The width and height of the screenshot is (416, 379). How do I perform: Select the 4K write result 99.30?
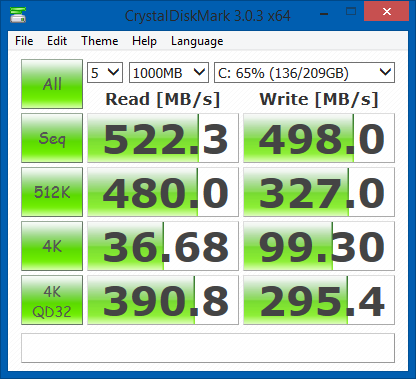pos(319,246)
